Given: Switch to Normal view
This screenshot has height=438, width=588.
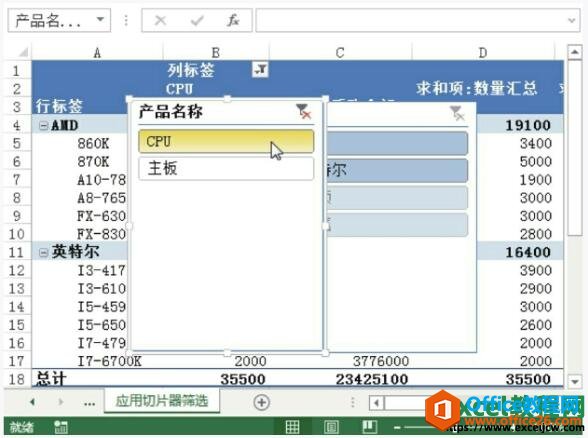Looking at the screenshot, I should tap(292, 427).
